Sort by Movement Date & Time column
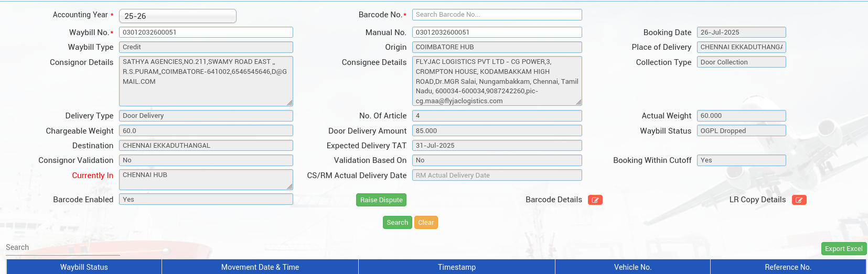 coord(260,267)
